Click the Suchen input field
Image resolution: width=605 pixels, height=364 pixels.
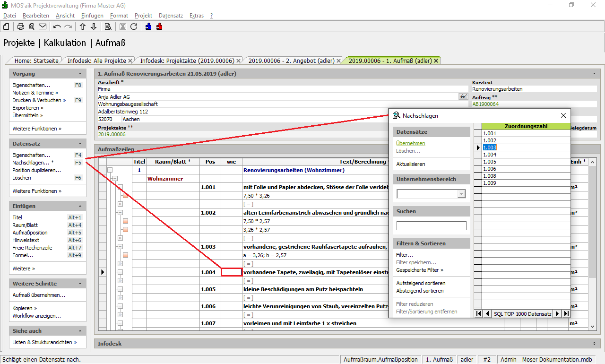pyautogui.click(x=431, y=225)
